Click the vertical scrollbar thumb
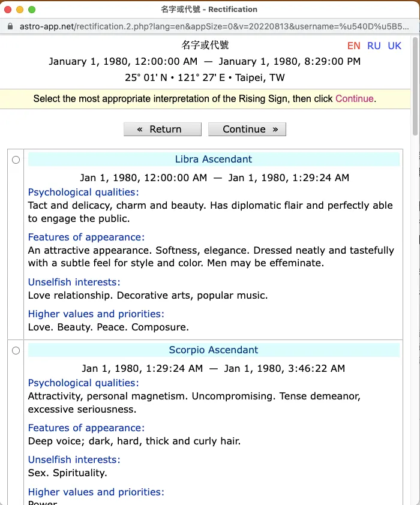Screen dimensions: 420x505 [x=415, y=86]
